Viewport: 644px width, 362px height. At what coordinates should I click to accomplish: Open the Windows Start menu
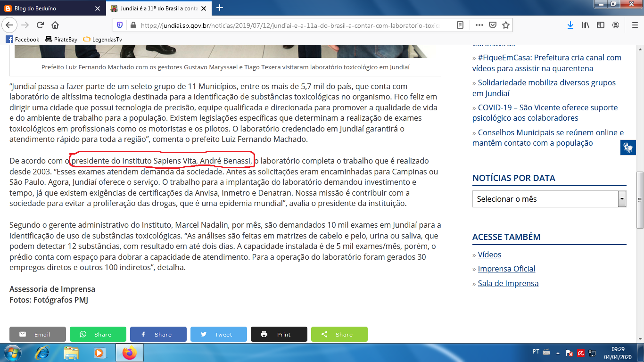pyautogui.click(x=12, y=353)
